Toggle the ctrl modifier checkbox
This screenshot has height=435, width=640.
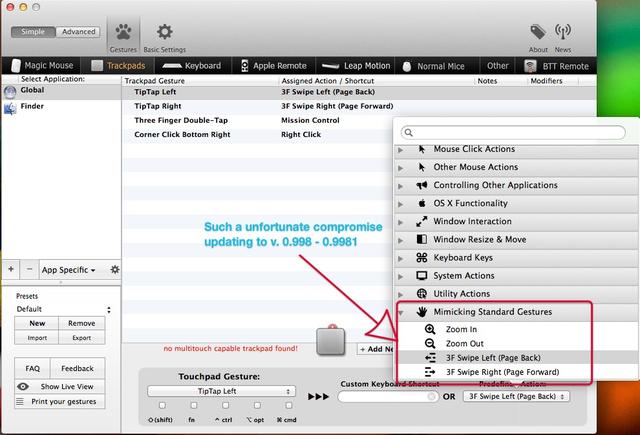coord(225,405)
